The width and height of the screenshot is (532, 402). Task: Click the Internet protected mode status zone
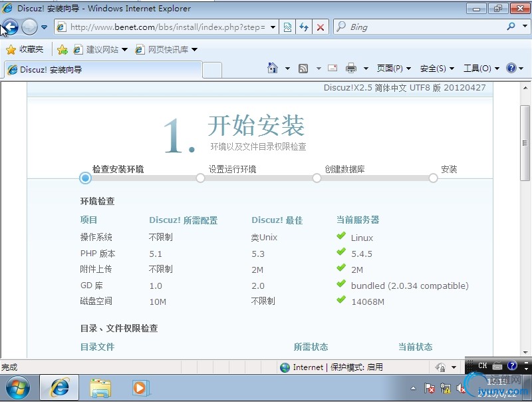[x=332, y=367]
